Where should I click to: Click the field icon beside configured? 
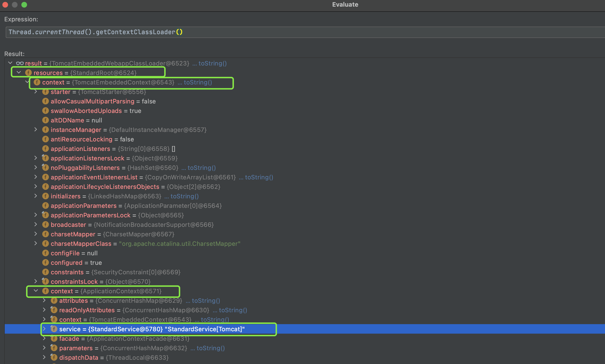tap(45, 262)
